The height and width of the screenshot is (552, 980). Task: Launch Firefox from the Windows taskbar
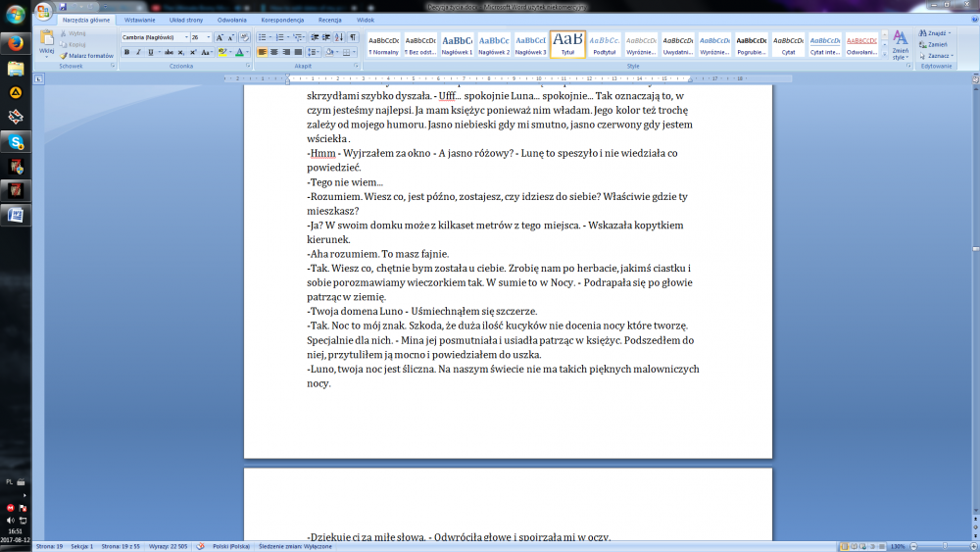16,44
